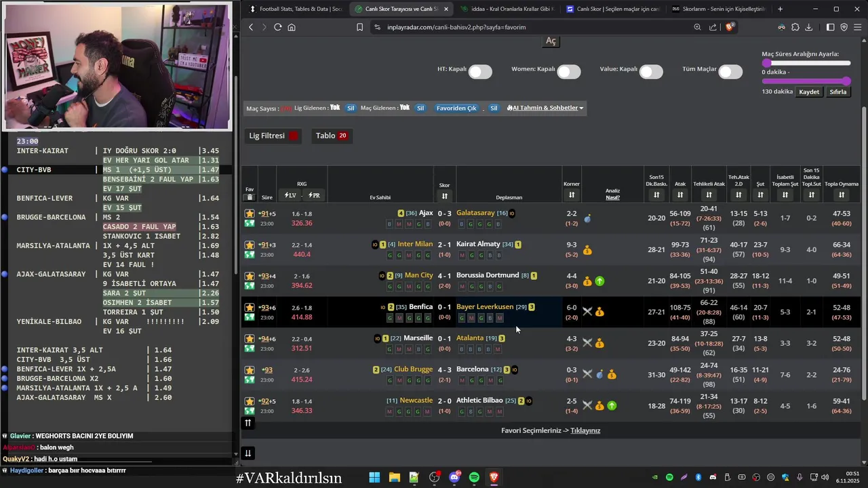Click the trash icon under Fav header
The image size is (868, 488).
(x=250, y=197)
